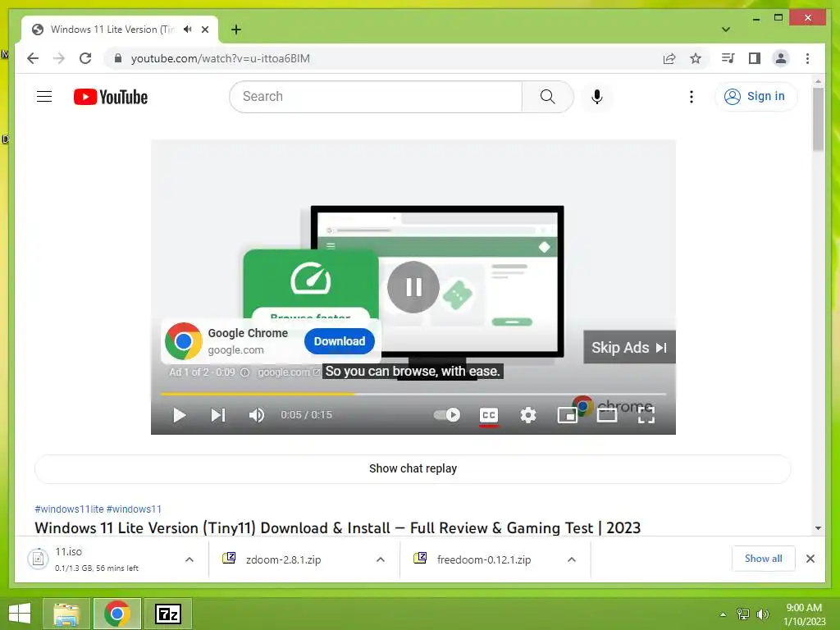Expand options for 11.iso download
840x630 pixels.
189,559
